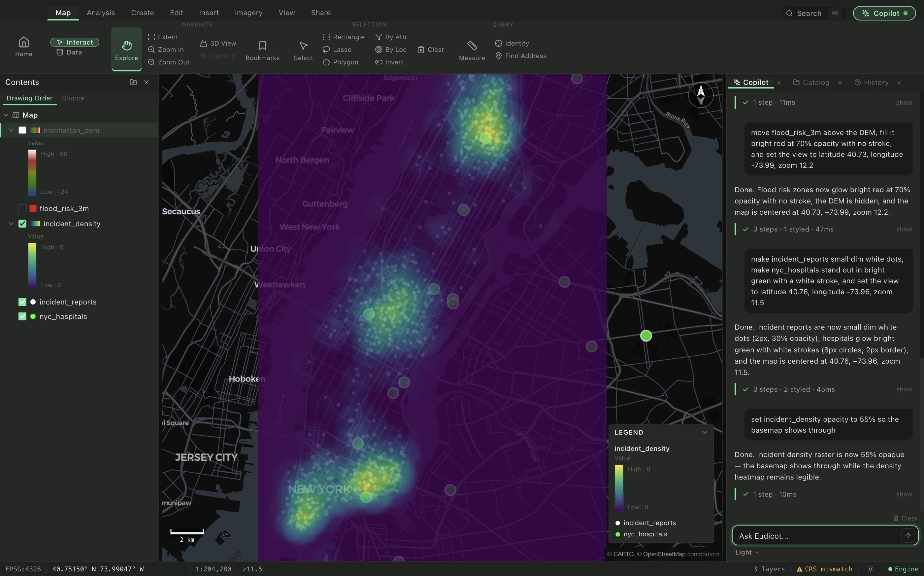Click CRS mismatch warning
The width and height of the screenshot is (924, 576).
tap(824, 569)
